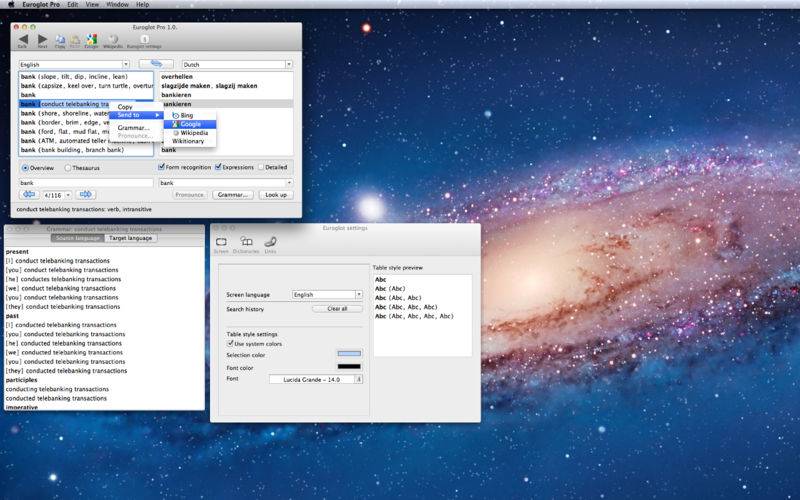Open Wikipedia from the toolbar

click(113, 39)
